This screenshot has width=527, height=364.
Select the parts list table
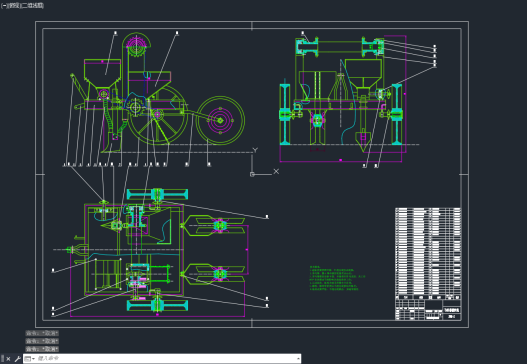point(428,253)
